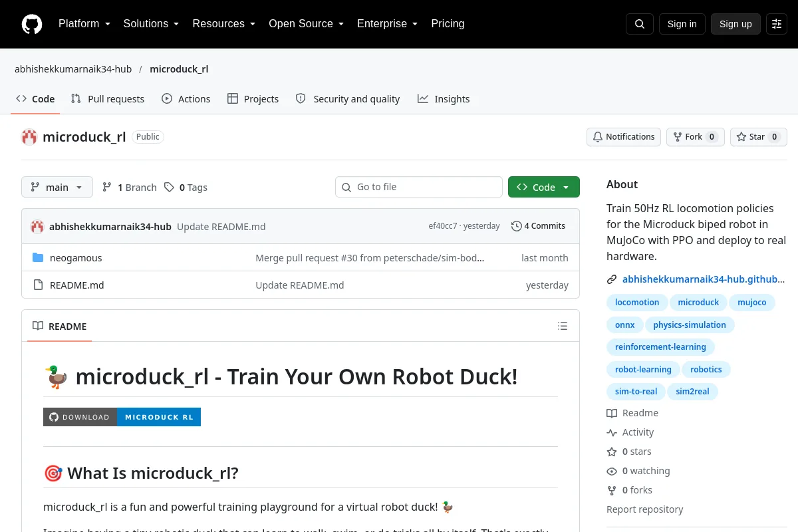Screen dimensions: 798x532
Task: Open the 4 Commits history
Action: pyautogui.click(x=539, y=226)
